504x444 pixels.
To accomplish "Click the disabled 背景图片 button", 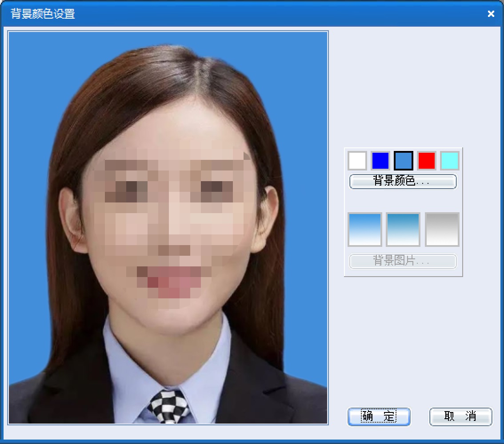I will (x=403, y=262).
